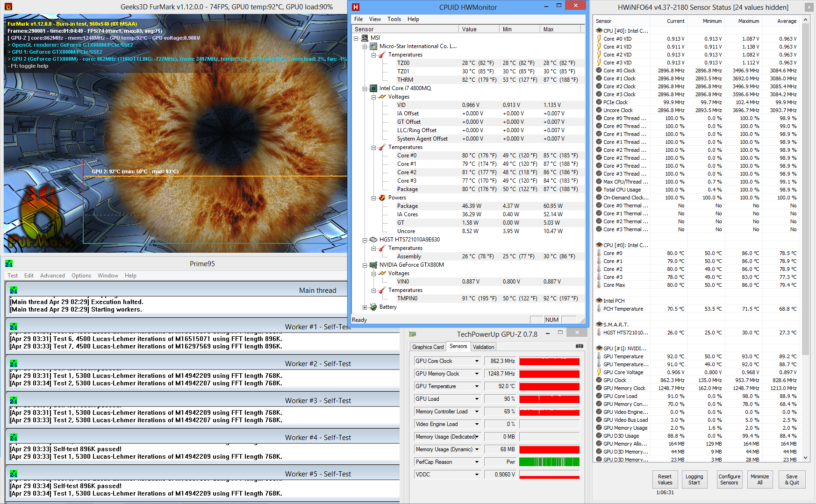Image resolution: width=816 pixels, height=504 pixels.
Task: Open the Options menu in Prime95
Action: click(x=81, y=276)
